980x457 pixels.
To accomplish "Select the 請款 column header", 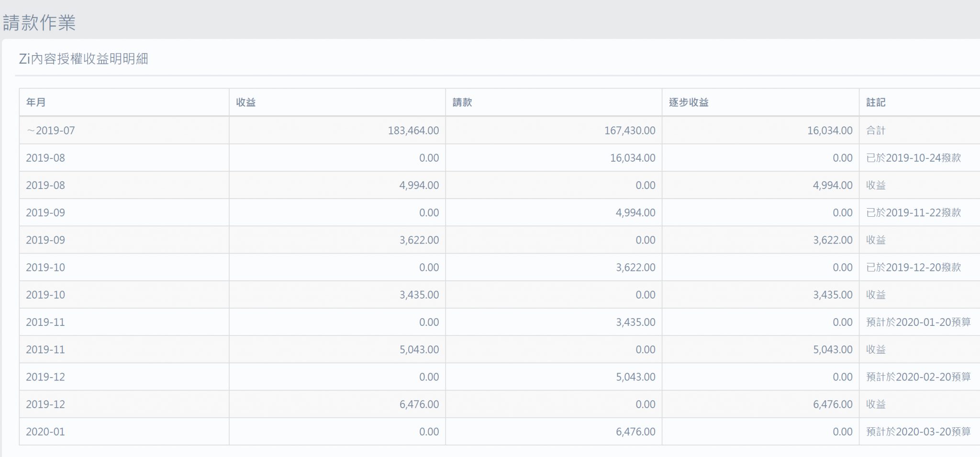I will pyautogui.click(x=462, y=102).
